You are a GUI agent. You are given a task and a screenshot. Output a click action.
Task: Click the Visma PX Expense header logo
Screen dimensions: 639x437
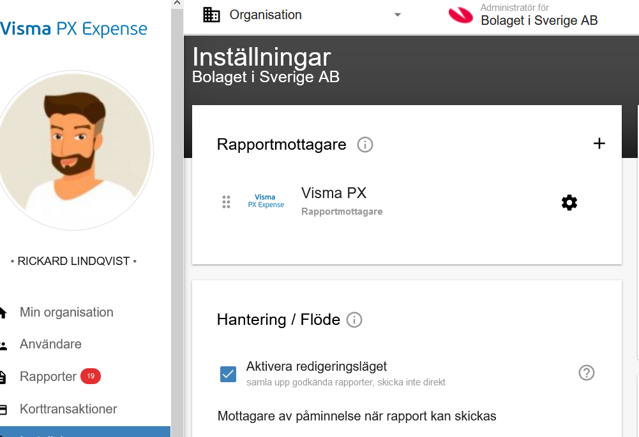pyautogui.click(x=72, y=29)
